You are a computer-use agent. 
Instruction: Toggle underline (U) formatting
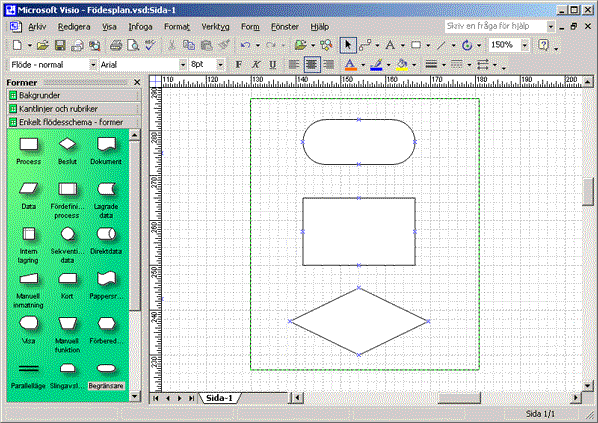[x=273, y=64]
